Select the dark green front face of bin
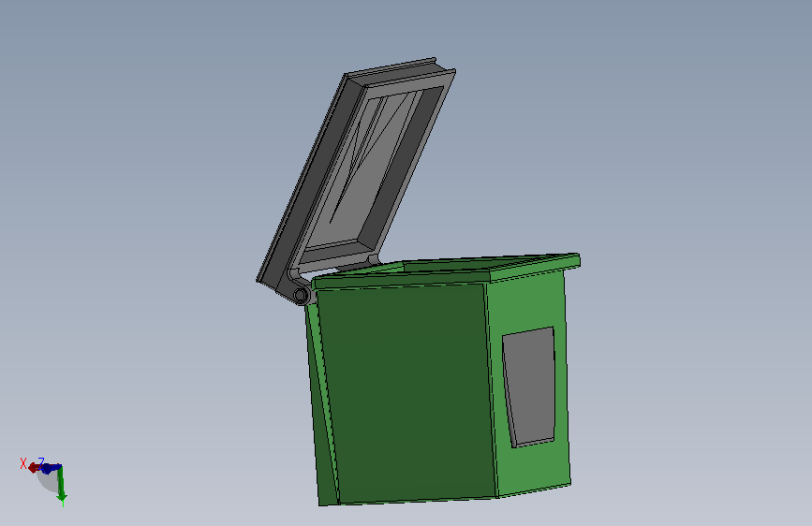 tap(406, 393)
